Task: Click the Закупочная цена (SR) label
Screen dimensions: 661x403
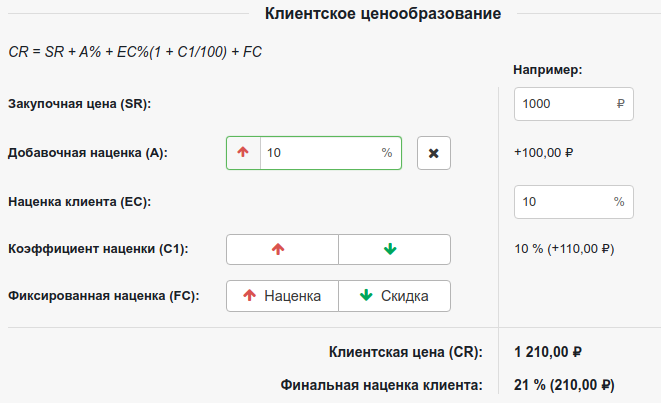Action: click(x=84, y=104)
